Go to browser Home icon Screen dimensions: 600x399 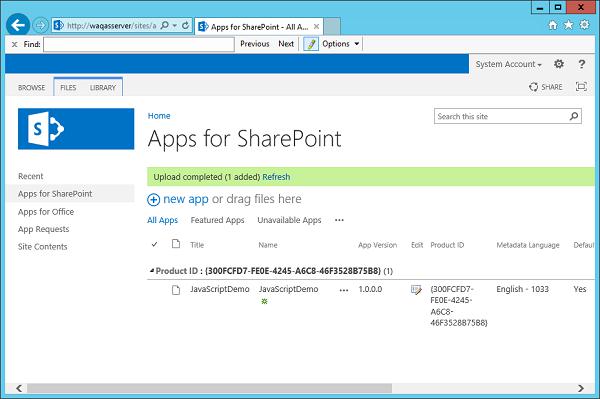pos(553,25)
